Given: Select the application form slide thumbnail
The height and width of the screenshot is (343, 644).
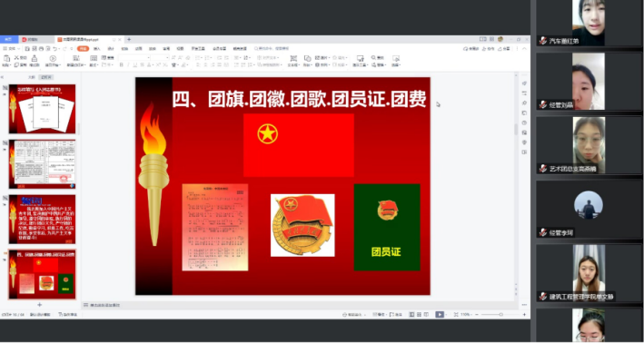Looking at the screenshot, I should pyautogui.click(x=43, y=164).
